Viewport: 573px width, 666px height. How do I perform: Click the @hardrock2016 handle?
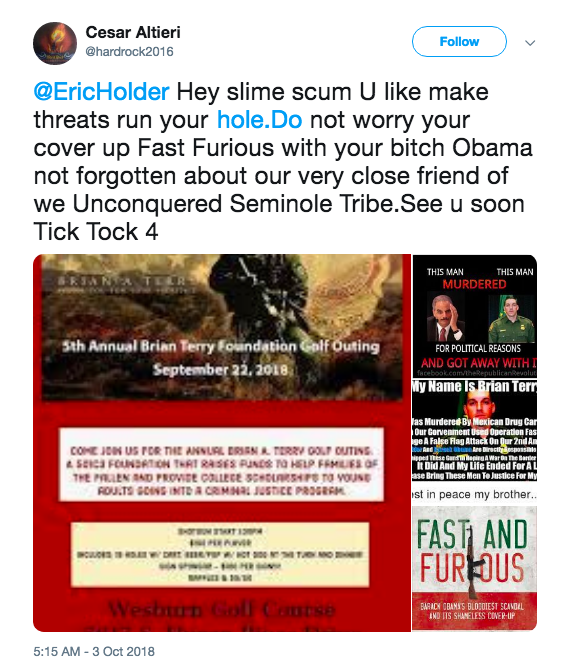pyautogui.click(x=130, y=52)
